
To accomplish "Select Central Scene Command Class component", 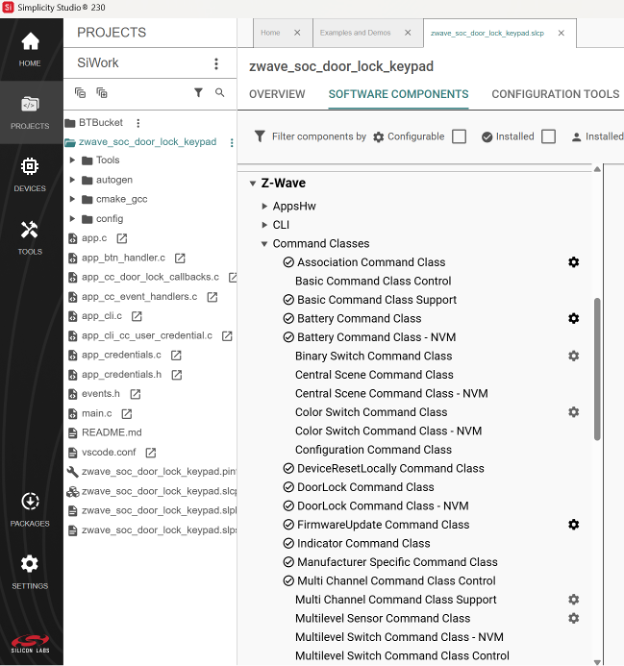I will tap(374, 375).
